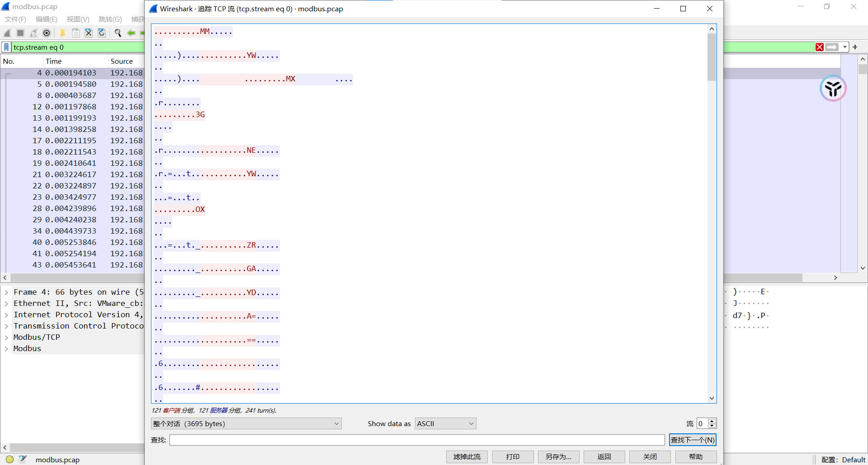Expand the Modbus tree row
Viewport: 868px width, 465px height.
6,349
